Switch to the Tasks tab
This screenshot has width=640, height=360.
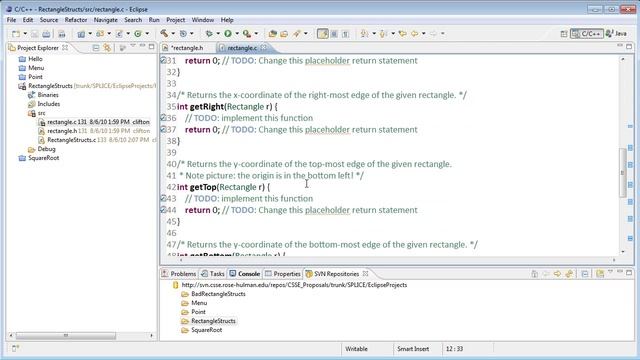[x=213, y=273]
